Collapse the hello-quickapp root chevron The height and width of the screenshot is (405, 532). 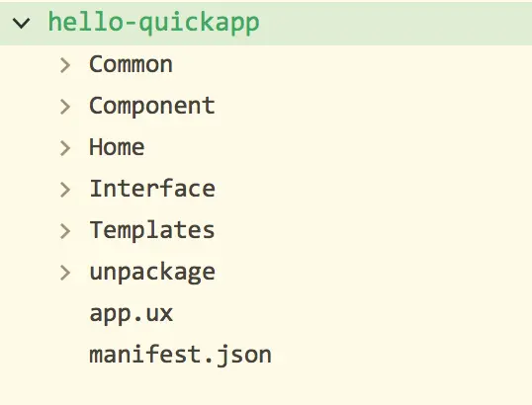coord(21,23)
